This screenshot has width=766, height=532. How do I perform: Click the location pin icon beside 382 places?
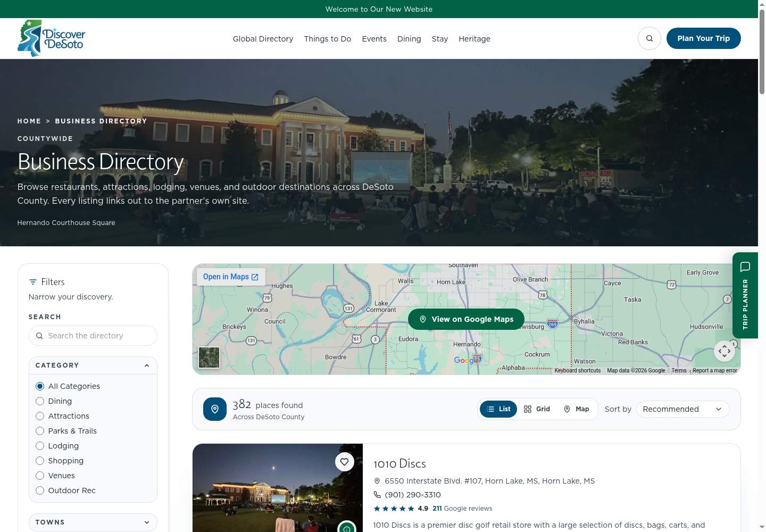click(215, 409)
